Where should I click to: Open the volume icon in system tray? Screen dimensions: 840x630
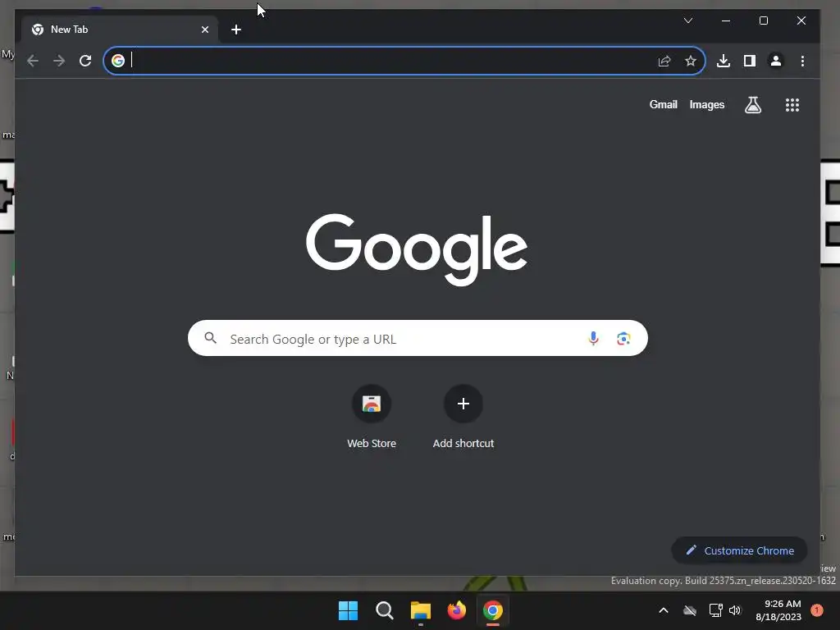coord(735,610)
